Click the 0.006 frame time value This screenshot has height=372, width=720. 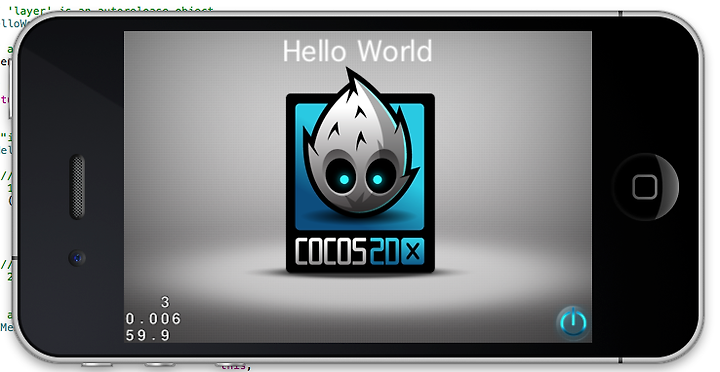tap(153, 318)
